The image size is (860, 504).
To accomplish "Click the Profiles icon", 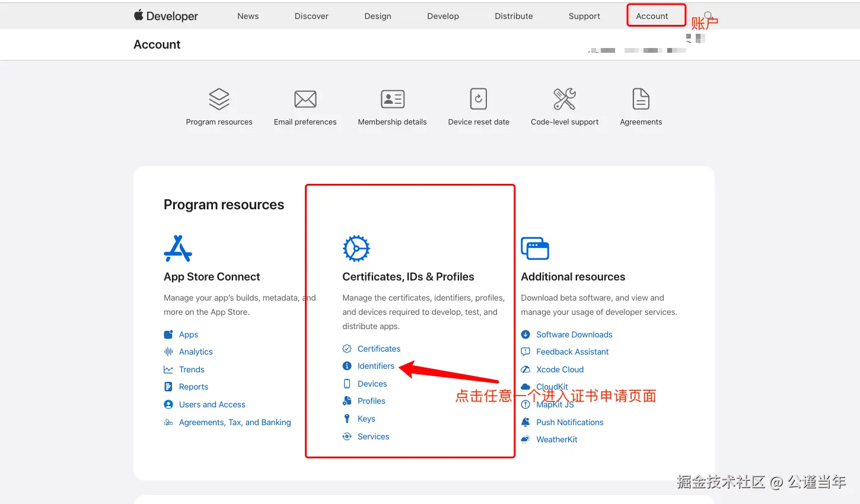I will (x=347, y=401).
